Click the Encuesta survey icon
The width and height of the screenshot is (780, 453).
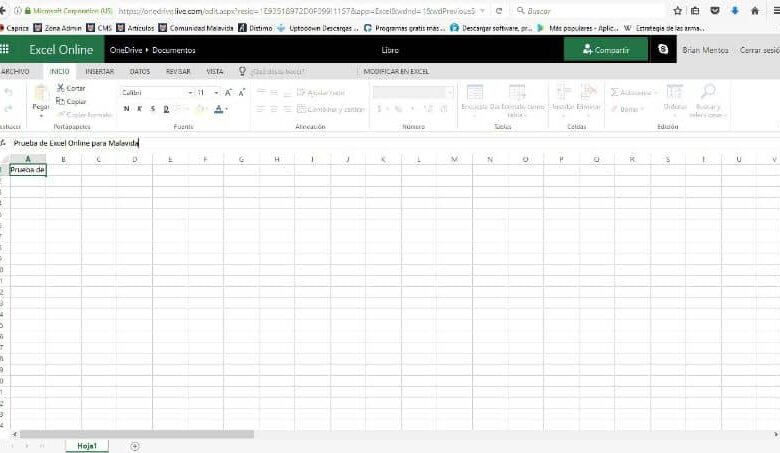[x=475, y=92]
